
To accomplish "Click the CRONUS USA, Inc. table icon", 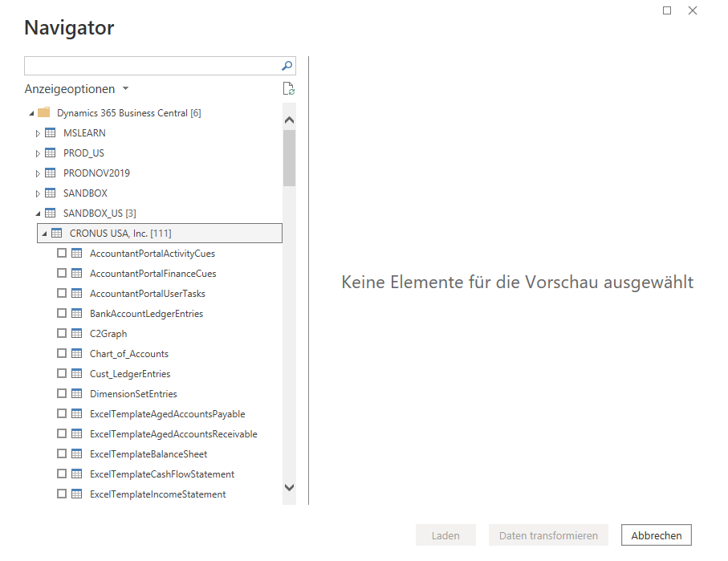I will [x=57, y=233].
